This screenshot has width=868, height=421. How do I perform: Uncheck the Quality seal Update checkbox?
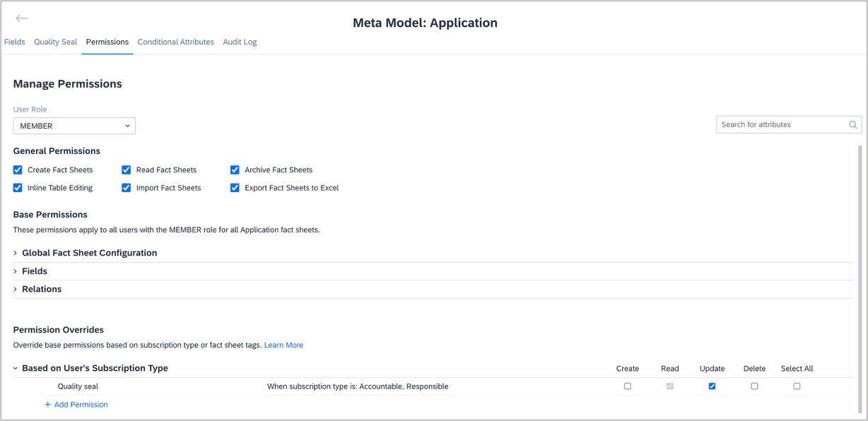[712, 386]
